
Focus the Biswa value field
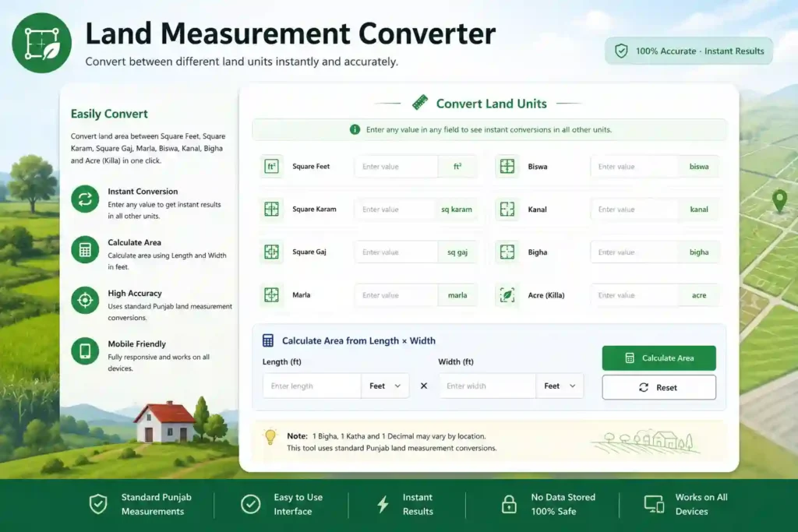(x=634, y=167)
